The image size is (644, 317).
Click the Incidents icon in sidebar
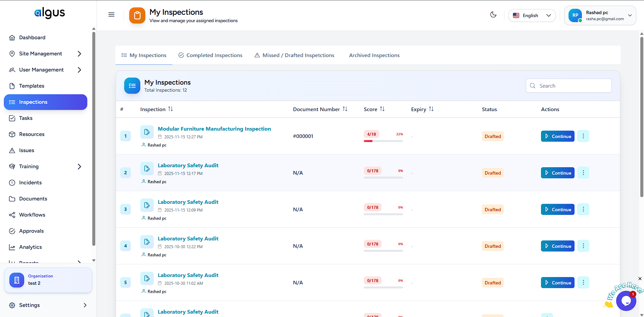coord(12,183)
